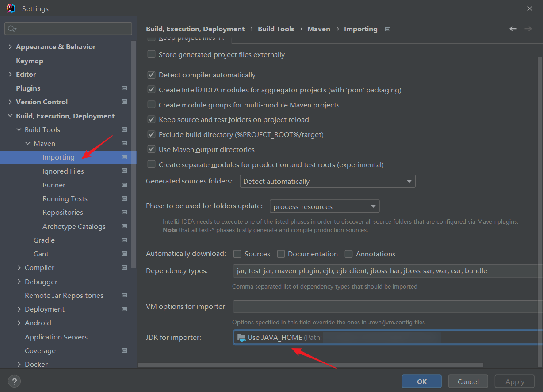The width and height of the screenshot is (543, 392).
Task: Open Keymap settings page
Action: (30, 61)
